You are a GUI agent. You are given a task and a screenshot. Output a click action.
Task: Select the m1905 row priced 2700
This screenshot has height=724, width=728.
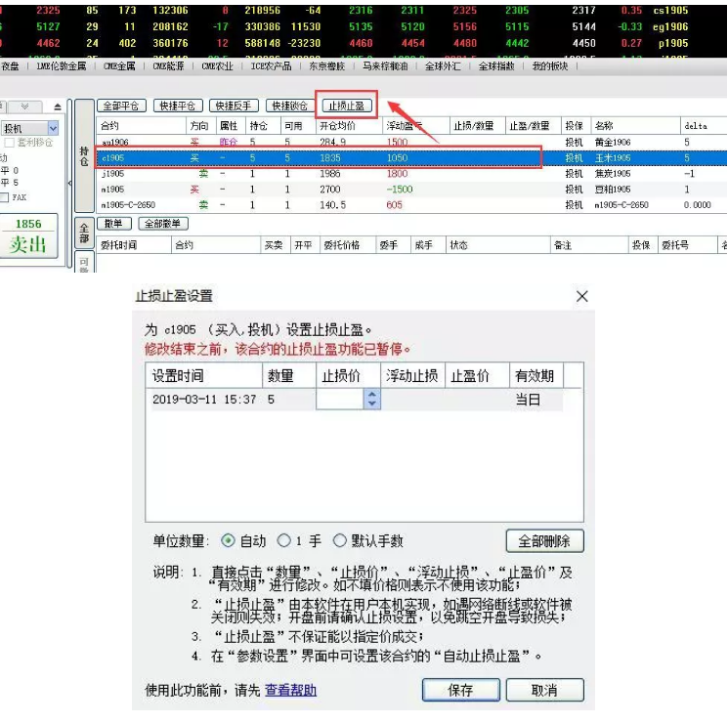click(411, 190)
